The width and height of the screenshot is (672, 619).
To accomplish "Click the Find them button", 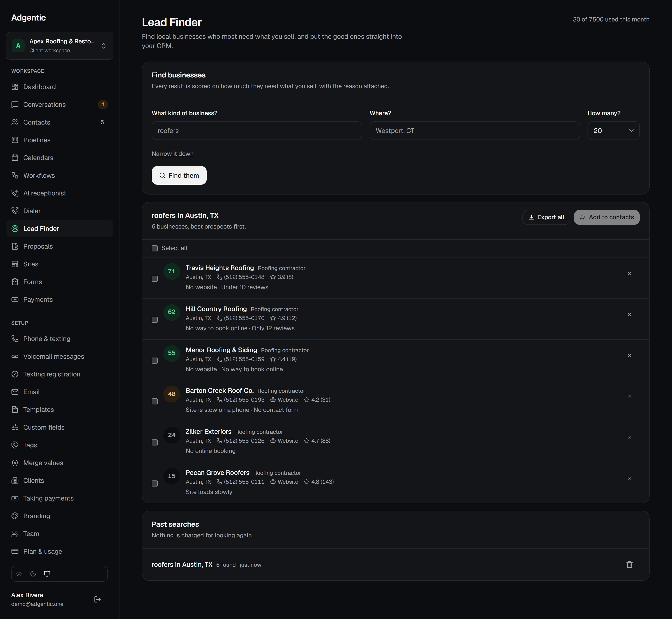I will (x=179, y=175).
